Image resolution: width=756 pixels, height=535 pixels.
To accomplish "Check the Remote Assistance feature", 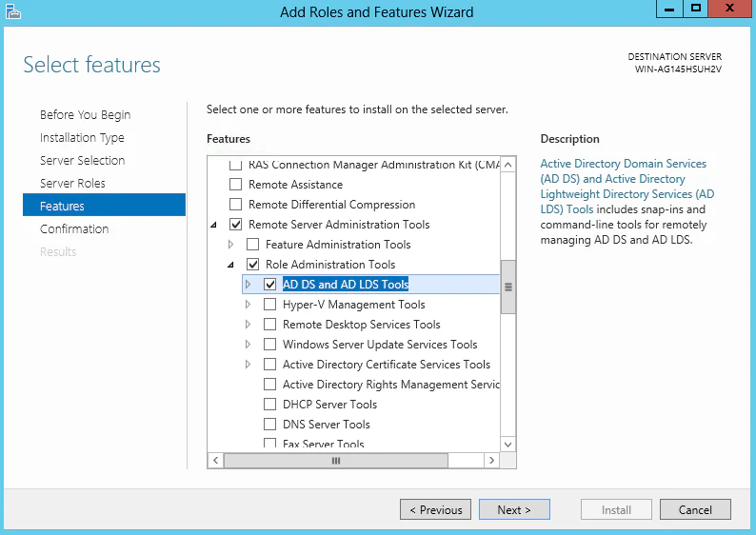I will pos(236,185).
